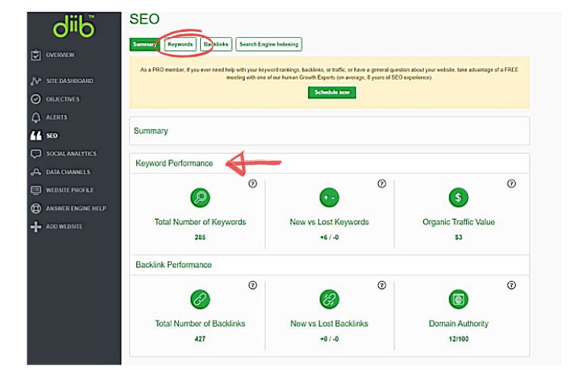Click the keyword count value 285

[x=200, y=237]
